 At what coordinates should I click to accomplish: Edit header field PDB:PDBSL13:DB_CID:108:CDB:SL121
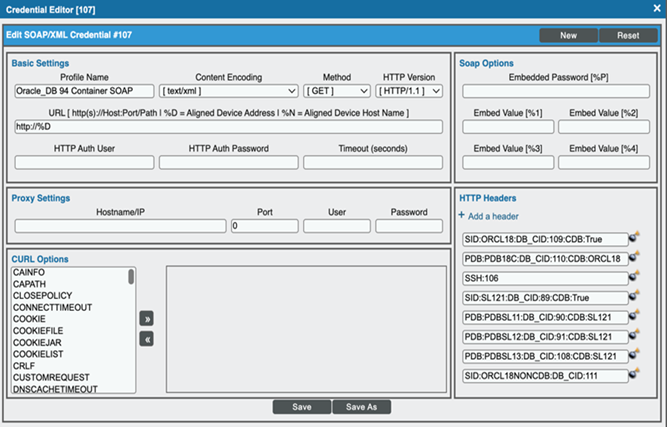tap(545, 357)
